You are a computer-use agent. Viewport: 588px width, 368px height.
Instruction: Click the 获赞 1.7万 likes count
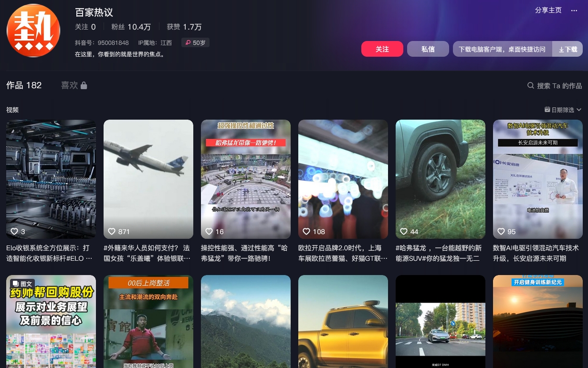[x=184, y=27]
